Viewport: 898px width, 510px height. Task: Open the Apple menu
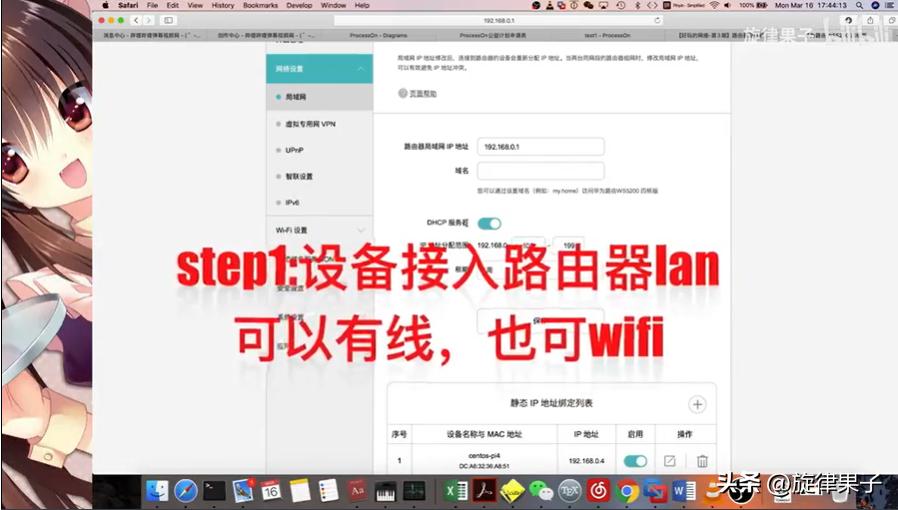tap(105, 5)
